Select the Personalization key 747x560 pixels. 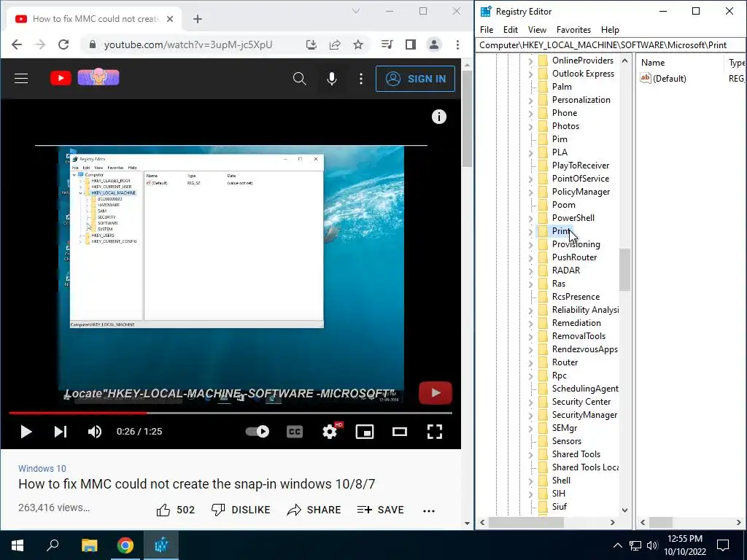(581, 99)
